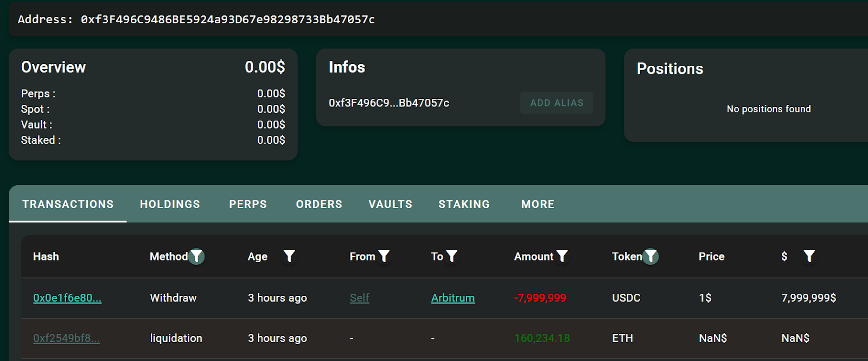Expand the More tab menu
Image resolution: width=868 pixels, height=361 pixels.
pos(538,204)
